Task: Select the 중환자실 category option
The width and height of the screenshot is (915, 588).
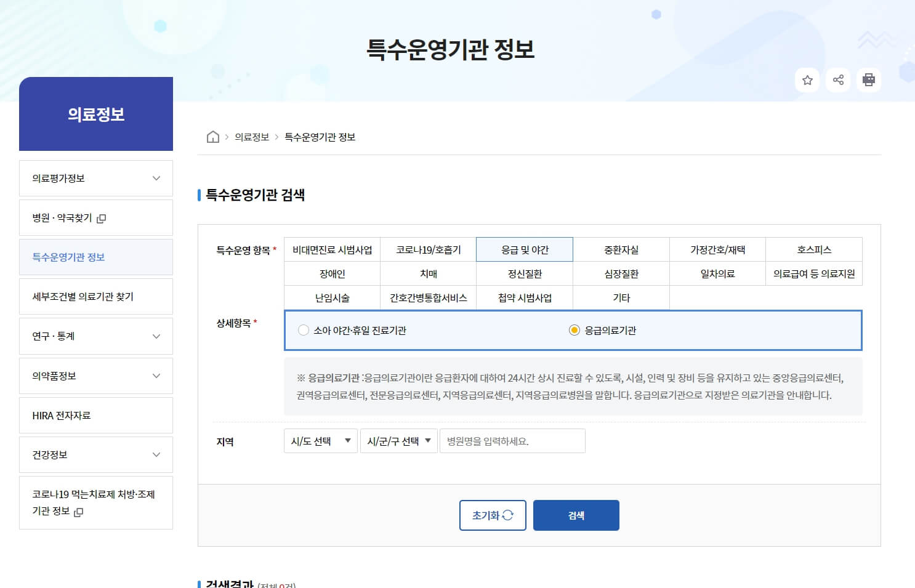Action: click(x=621, y=249)
